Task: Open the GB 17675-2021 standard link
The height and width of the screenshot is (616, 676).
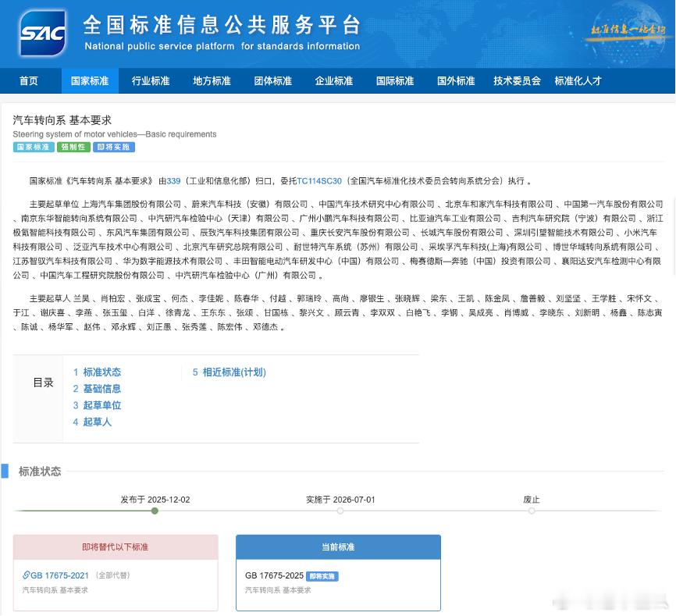Action: pyautogui.click(x=59, y=575)
